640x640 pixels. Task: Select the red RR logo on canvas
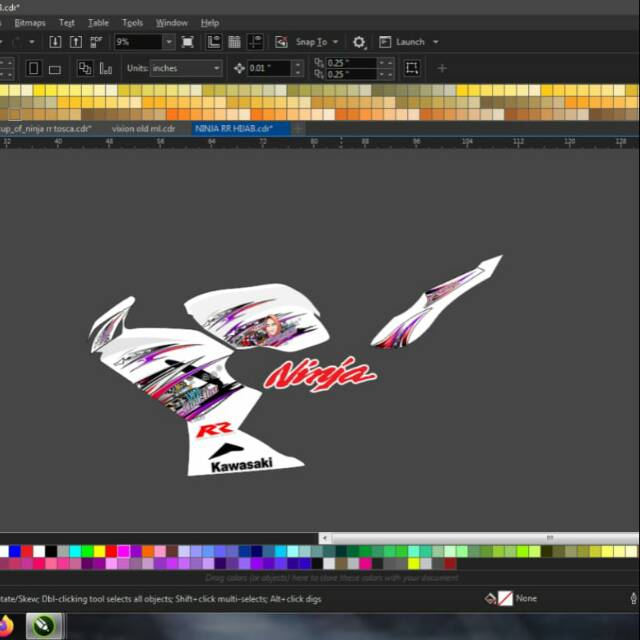pyautogui.click(x=214, y=430)
